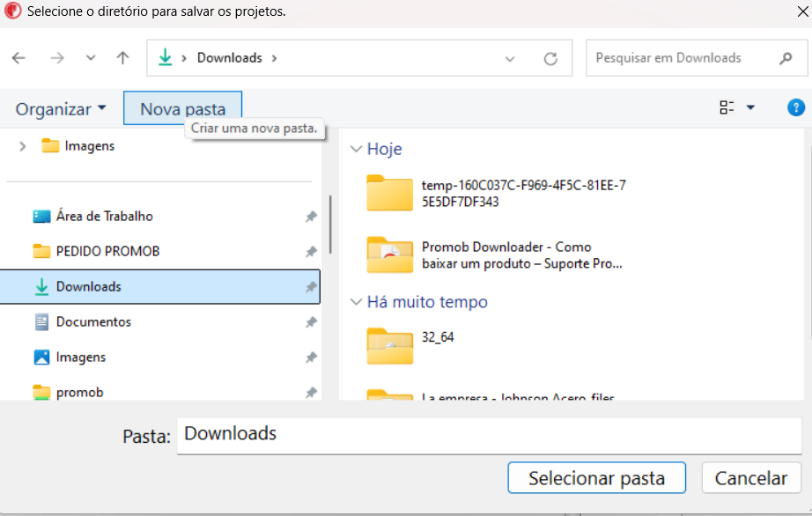Click the Back navigation arrow
The image size is (812, 516).
pyautogui.click(x=18, y=58)
